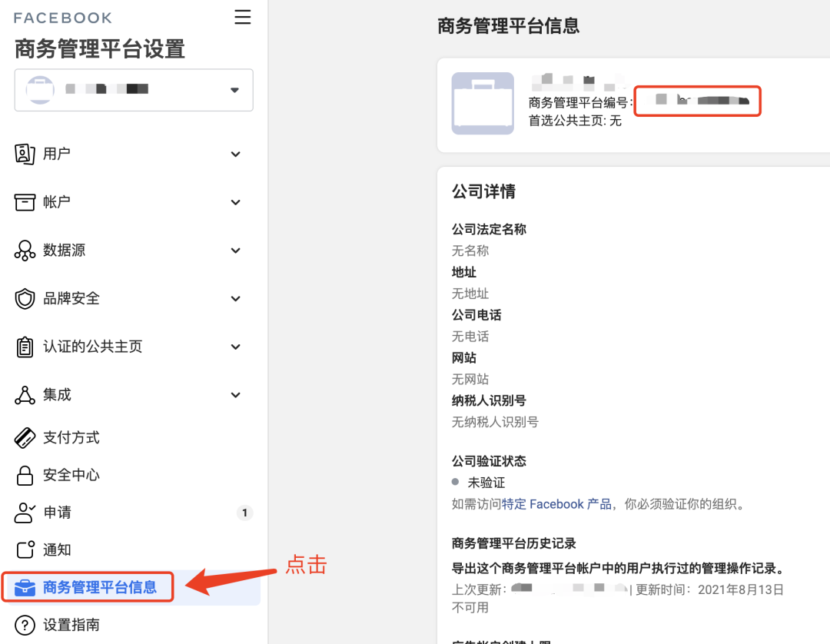The width and height of the screenshot is (830, 644).
Task: Open the 认证的公共主页 menu item
Action: [x=93, y=347]
